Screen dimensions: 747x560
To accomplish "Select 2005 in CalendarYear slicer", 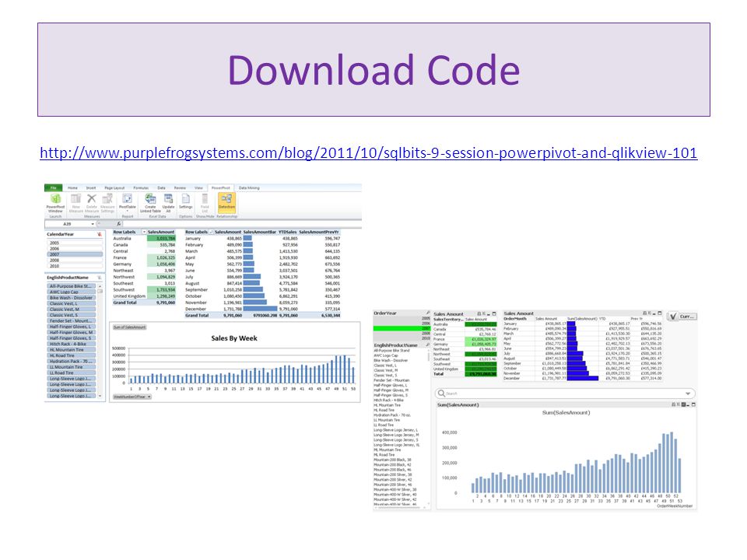I will click(x=75, y=243).
